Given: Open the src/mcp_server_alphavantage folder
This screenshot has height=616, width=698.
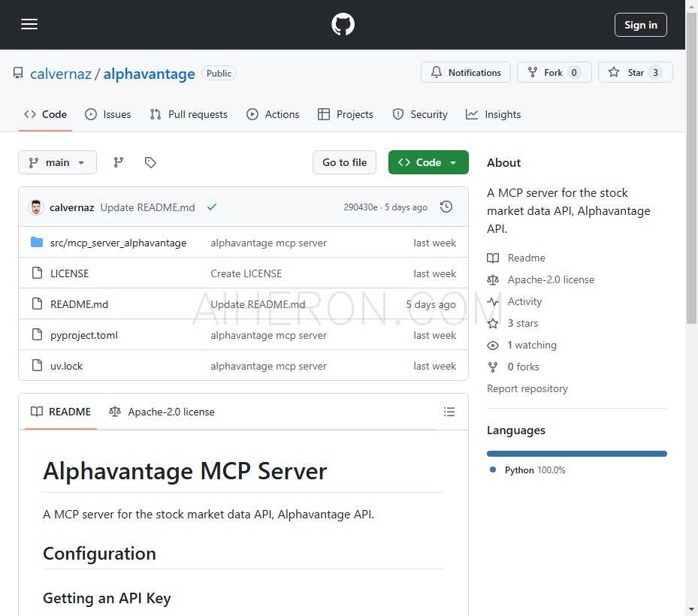Looking at the screenshot, I should (119, 243).
